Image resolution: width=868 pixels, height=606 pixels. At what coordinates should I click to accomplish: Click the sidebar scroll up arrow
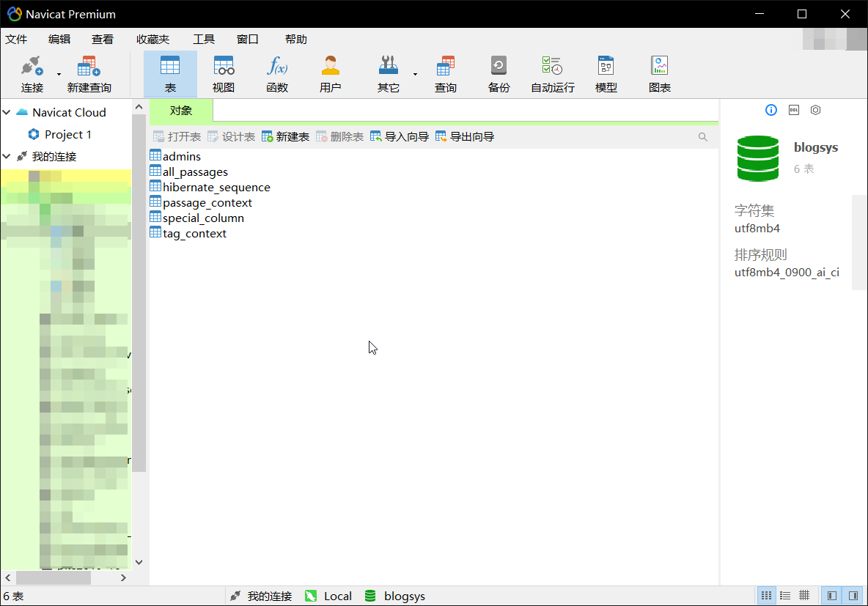tap(139, 107)
